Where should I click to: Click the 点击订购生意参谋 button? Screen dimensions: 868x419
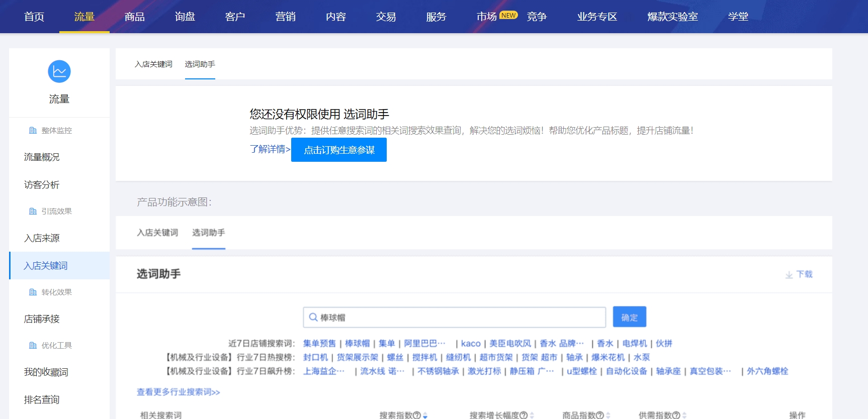click(339, 150)
